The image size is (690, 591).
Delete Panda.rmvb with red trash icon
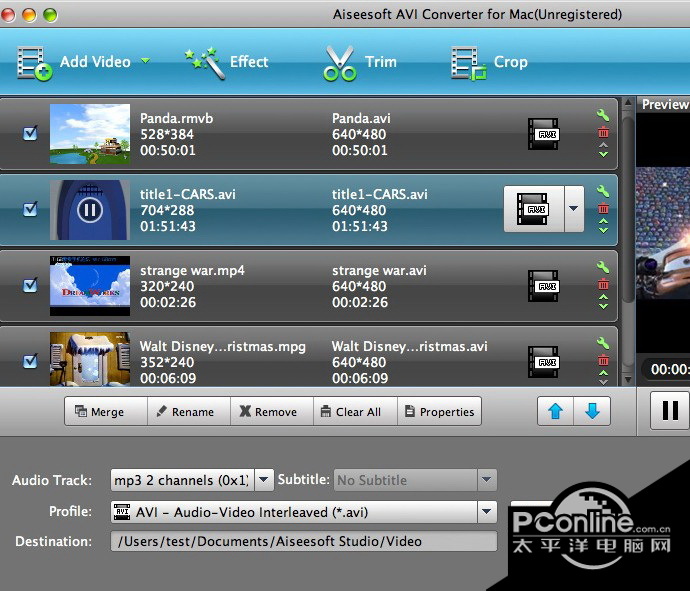[x=603, y=132]
